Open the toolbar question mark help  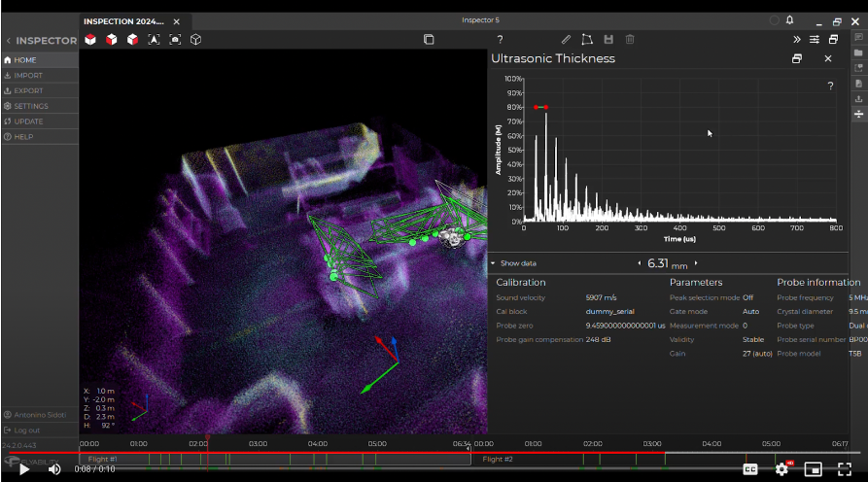coord(500,39)
